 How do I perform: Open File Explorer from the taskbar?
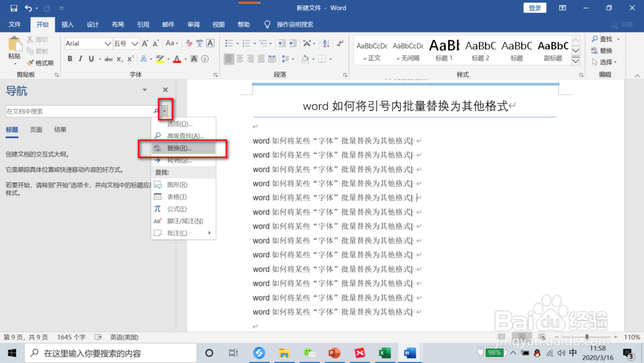point(284,353)
